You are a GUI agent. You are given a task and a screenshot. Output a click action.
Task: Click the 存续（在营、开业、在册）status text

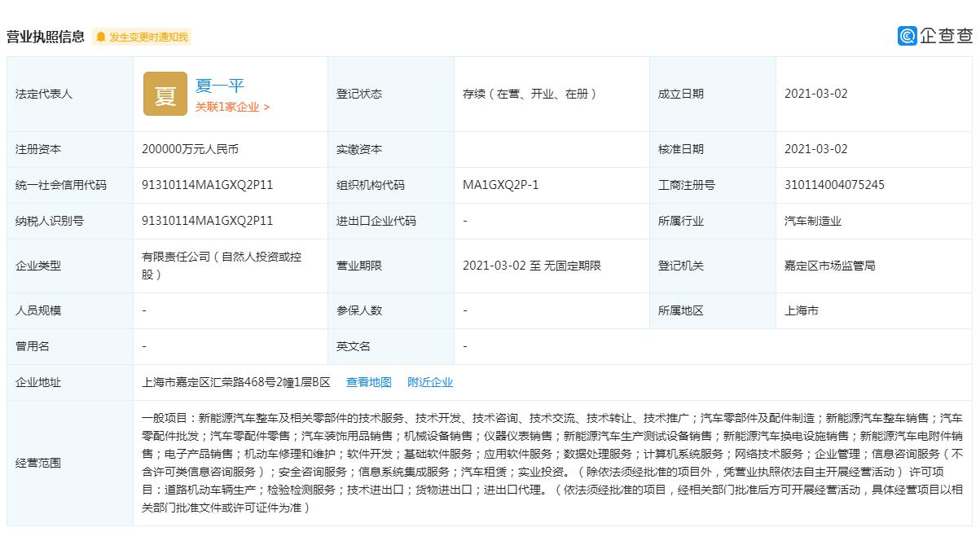[530, 93]
